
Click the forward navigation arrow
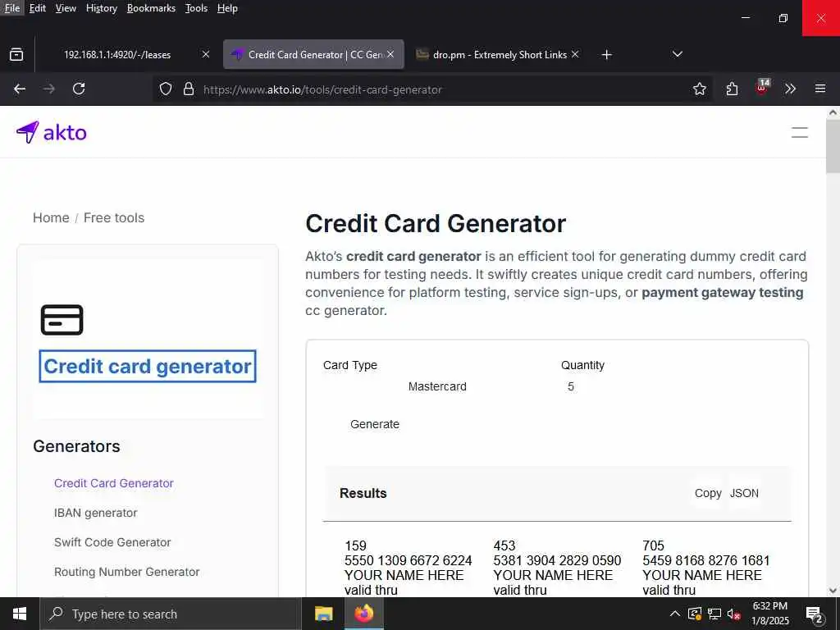click(48, 89)
